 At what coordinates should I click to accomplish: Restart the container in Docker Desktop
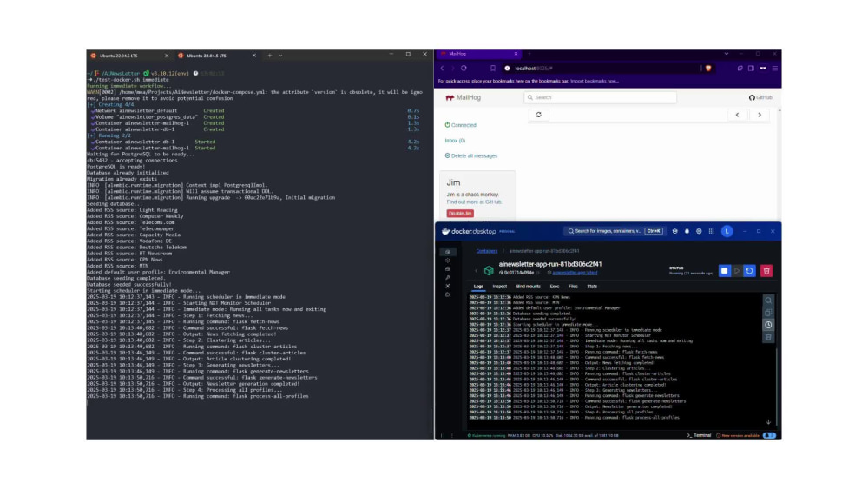tap(750, 271)
